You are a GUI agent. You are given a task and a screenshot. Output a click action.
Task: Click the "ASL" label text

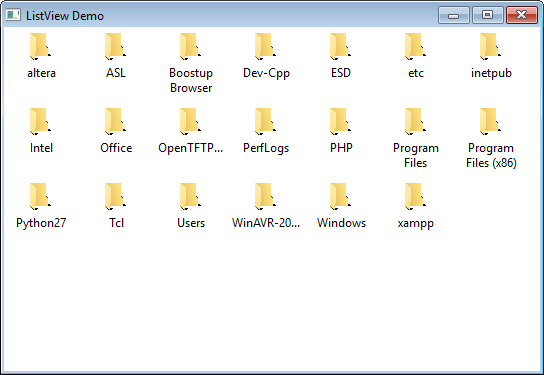click(x=116, y=73)
